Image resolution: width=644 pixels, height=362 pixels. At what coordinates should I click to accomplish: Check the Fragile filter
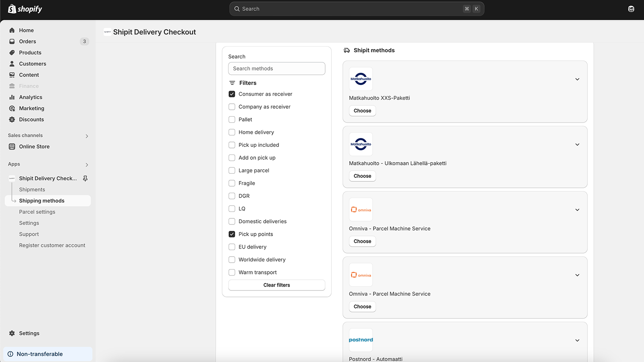(232, 183)
